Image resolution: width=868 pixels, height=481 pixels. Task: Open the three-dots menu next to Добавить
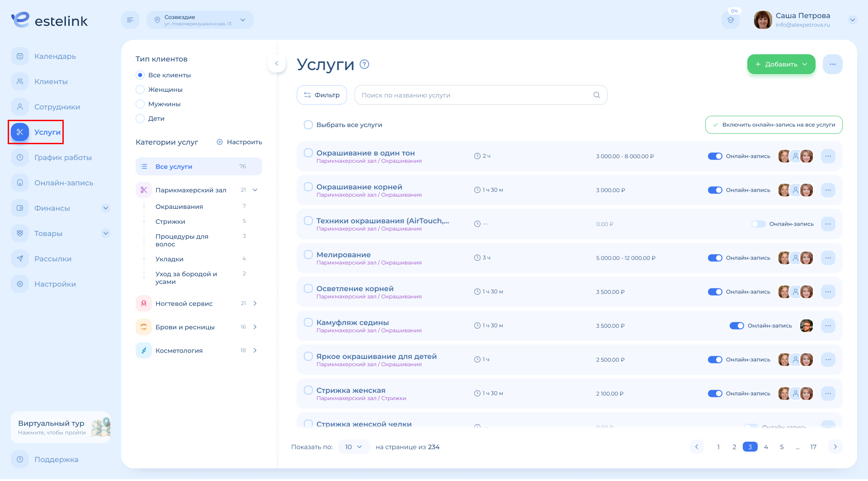(832, 64)
